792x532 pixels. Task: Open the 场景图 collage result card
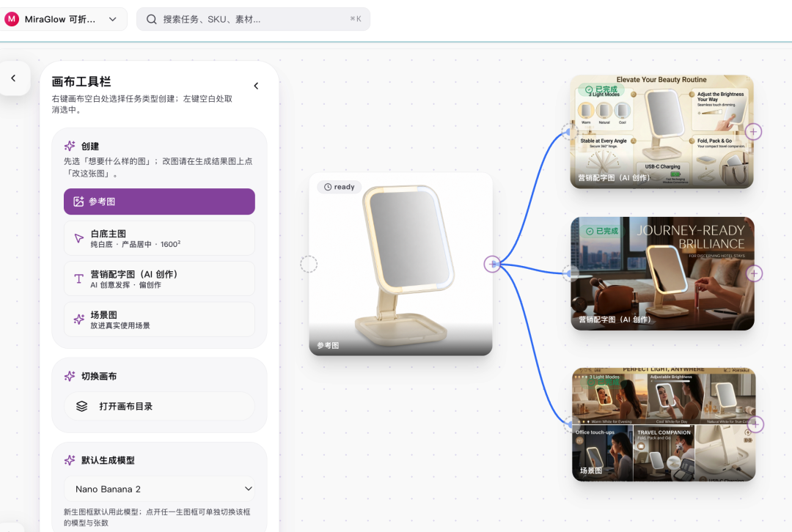pyautogui.click(x=664, y=424)
